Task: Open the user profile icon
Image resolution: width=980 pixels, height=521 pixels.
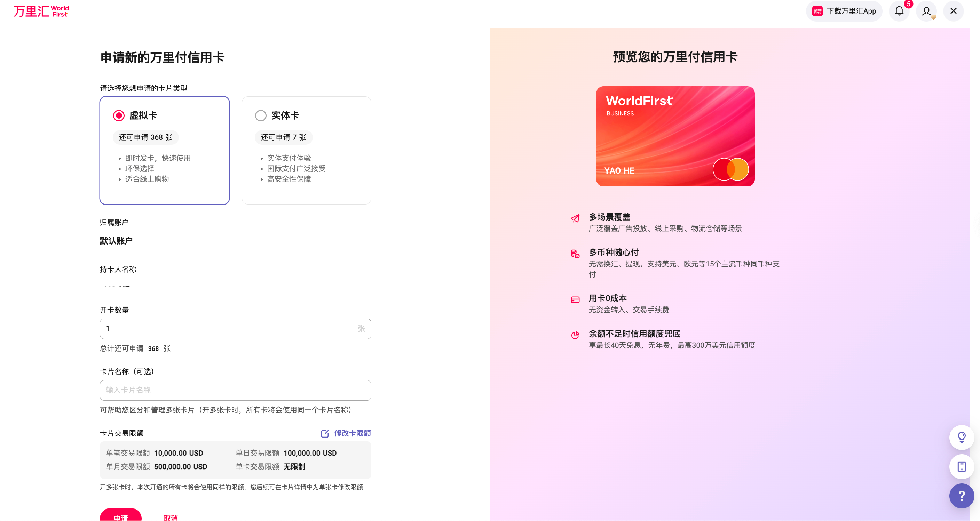Action: pos(926,11)
